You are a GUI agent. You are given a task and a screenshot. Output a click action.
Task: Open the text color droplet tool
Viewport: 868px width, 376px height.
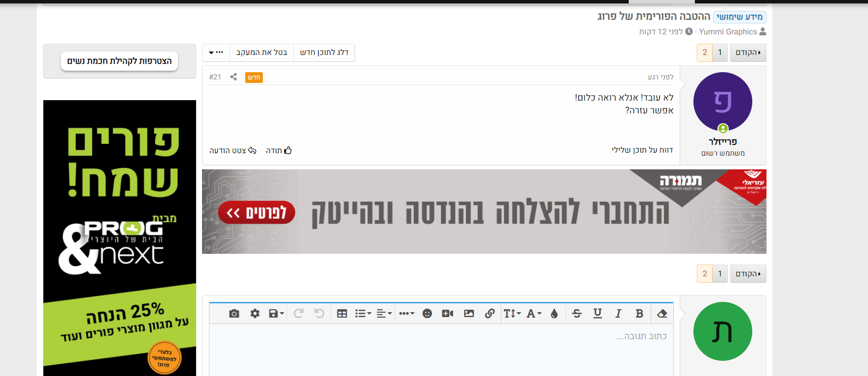click(x=554, y=314)
